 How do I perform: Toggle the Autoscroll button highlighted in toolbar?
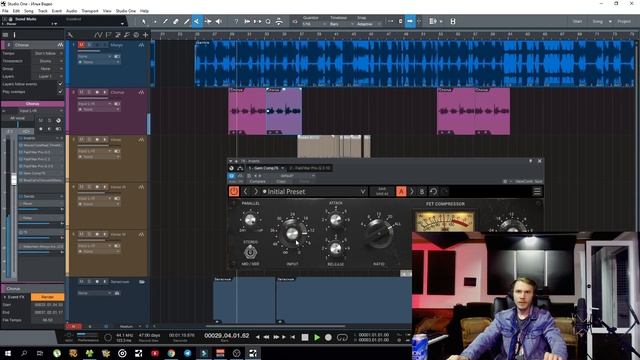(x=410, y=21)
